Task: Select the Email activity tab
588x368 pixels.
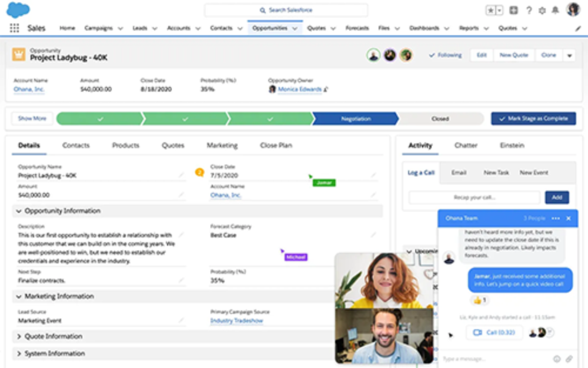Action: coord(459,173)
